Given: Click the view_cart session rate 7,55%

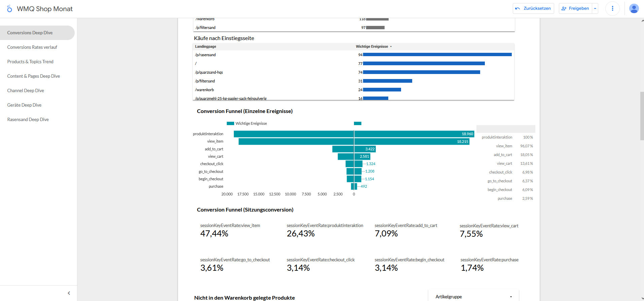Looking at the screenshot, I should tap(471, 234).
